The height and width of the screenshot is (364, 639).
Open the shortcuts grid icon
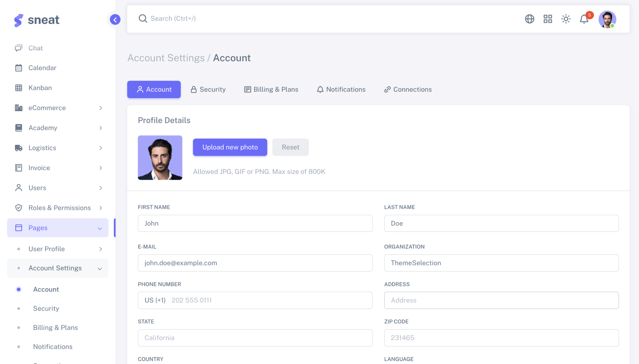click(548, 19)
